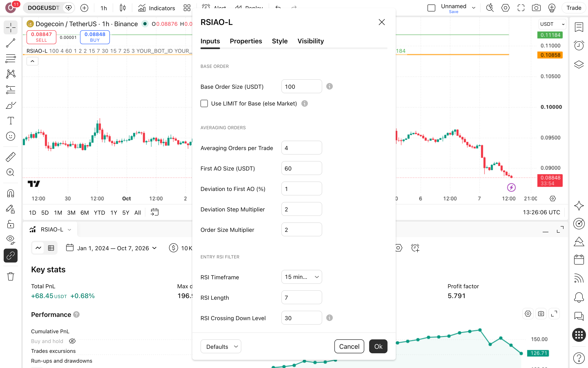588x368 pixels.
Task: Switch to Properties tab
Action: (x=246, y=41)
